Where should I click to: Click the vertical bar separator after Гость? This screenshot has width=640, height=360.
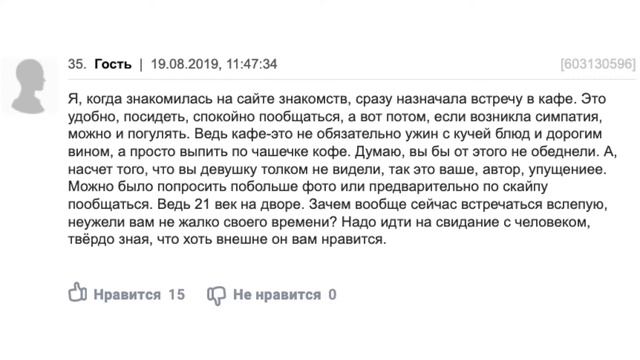coord(141,64)
